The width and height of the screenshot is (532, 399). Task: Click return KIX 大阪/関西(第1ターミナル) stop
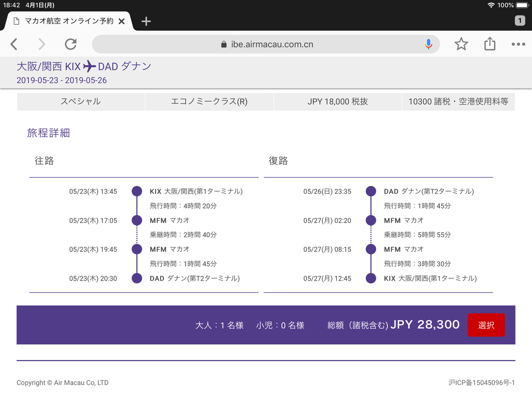click(430, 278)
